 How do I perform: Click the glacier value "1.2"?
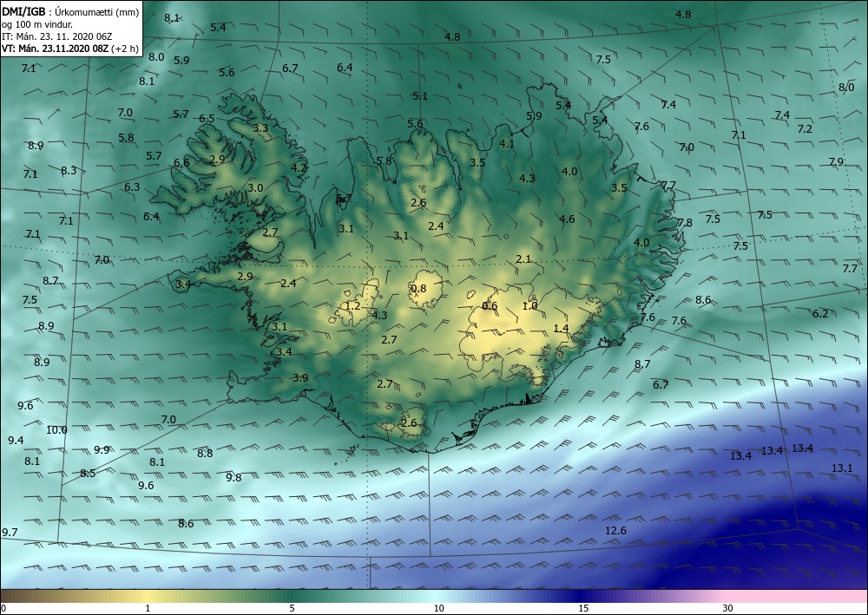click(352, 306)
